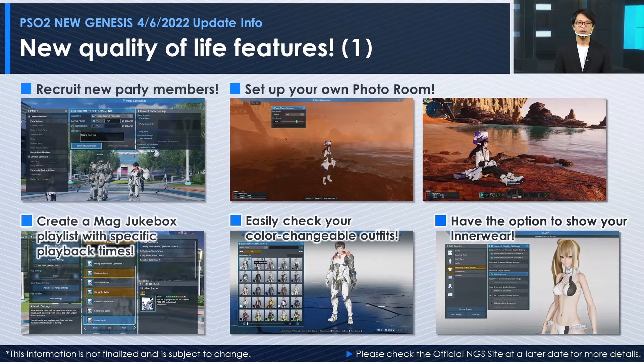Open the Objective Battledia dropdown
The height and width of the screenshot is (362, 644).
tap(112, 116)
